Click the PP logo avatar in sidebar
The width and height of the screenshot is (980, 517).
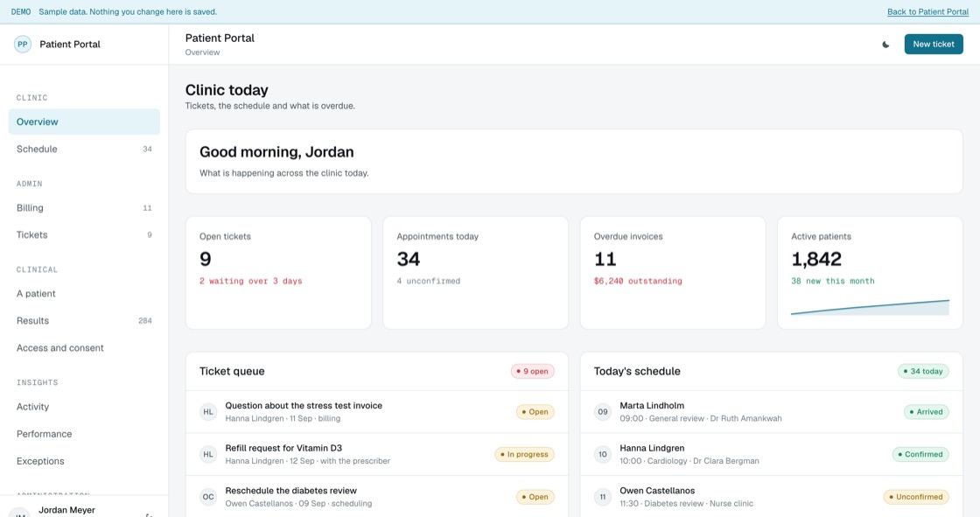(23, 45)
